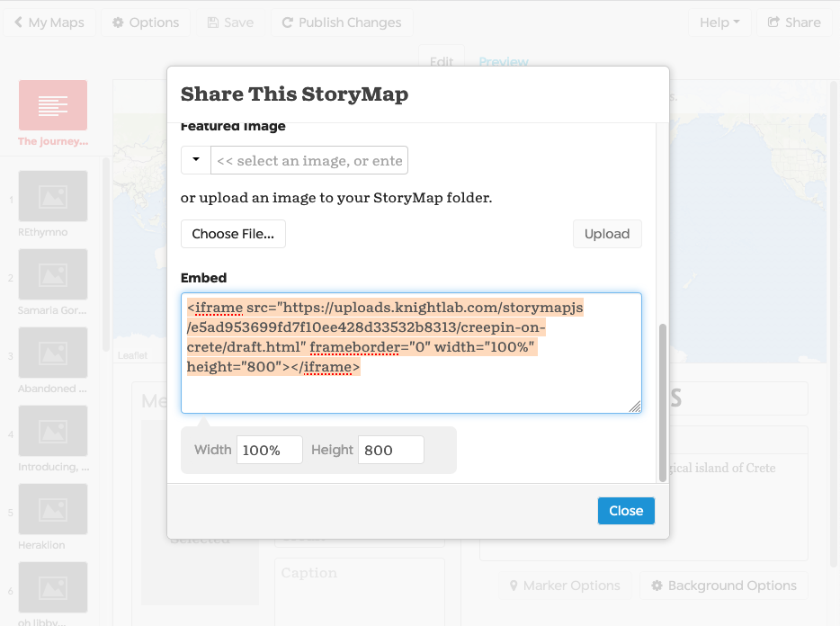
Task: Select The journey title slide thumbnail
Action: click(x=53, y=105)
